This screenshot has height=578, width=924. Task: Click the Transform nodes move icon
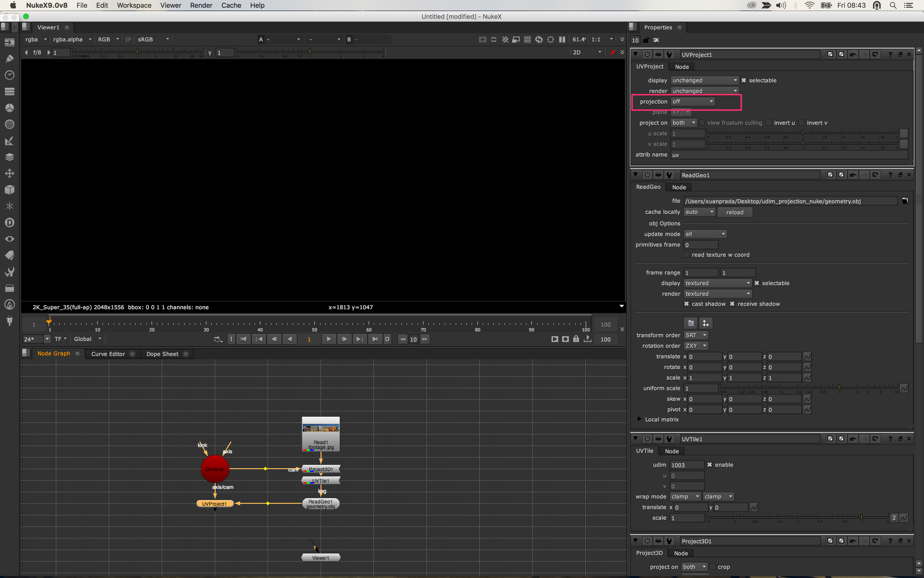coord(10,173)
